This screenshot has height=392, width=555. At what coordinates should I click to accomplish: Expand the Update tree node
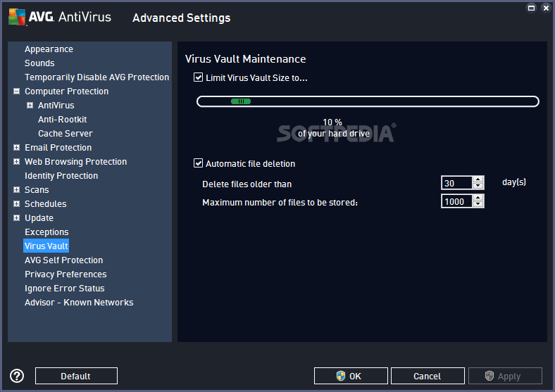(x=16, y=218)
